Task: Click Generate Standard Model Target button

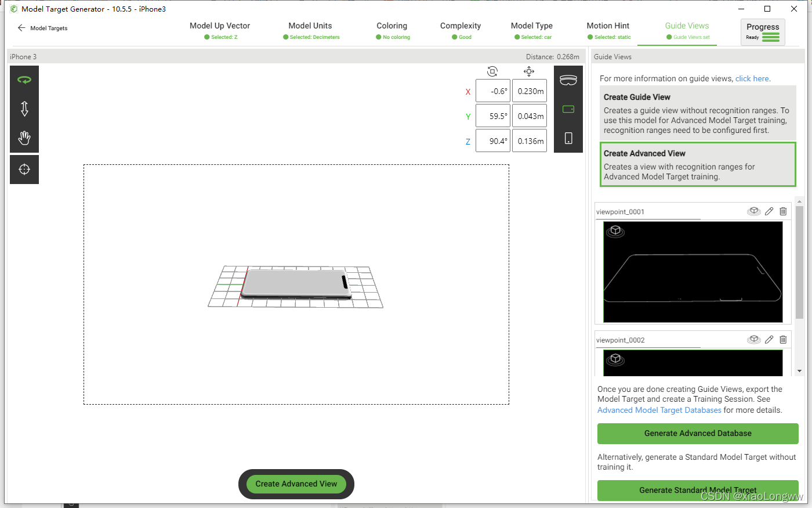Action: coord(698,490)
